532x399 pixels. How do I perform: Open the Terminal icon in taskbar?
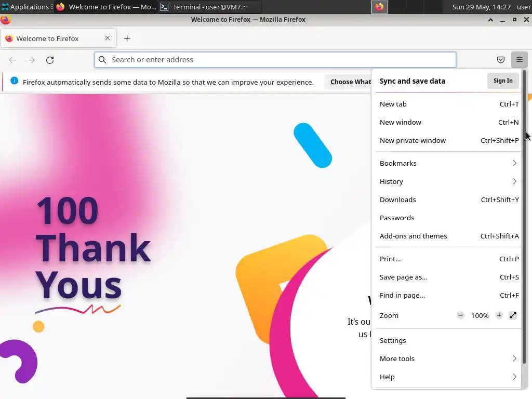pos(164,7)
